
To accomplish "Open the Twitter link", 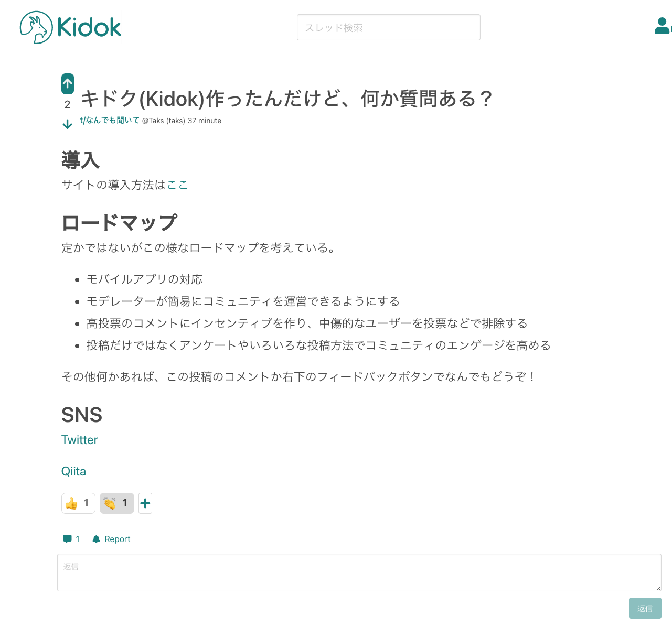I will click(79, 440).
